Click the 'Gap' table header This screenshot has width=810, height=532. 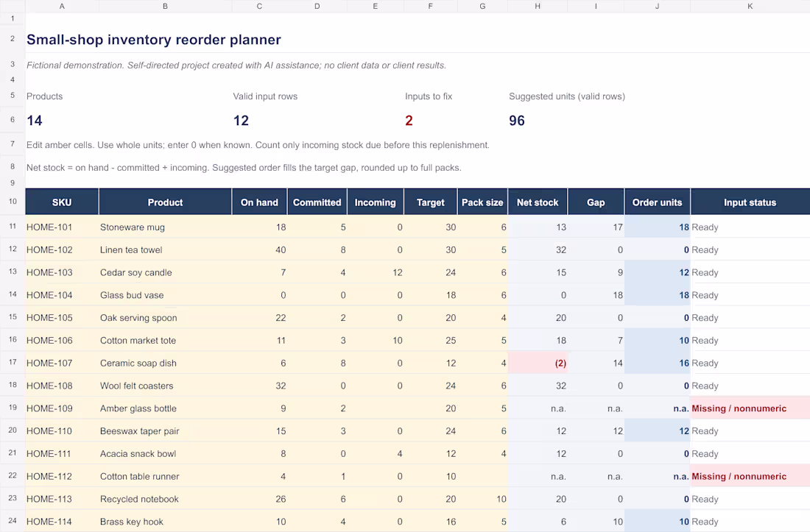click(596, 202)
